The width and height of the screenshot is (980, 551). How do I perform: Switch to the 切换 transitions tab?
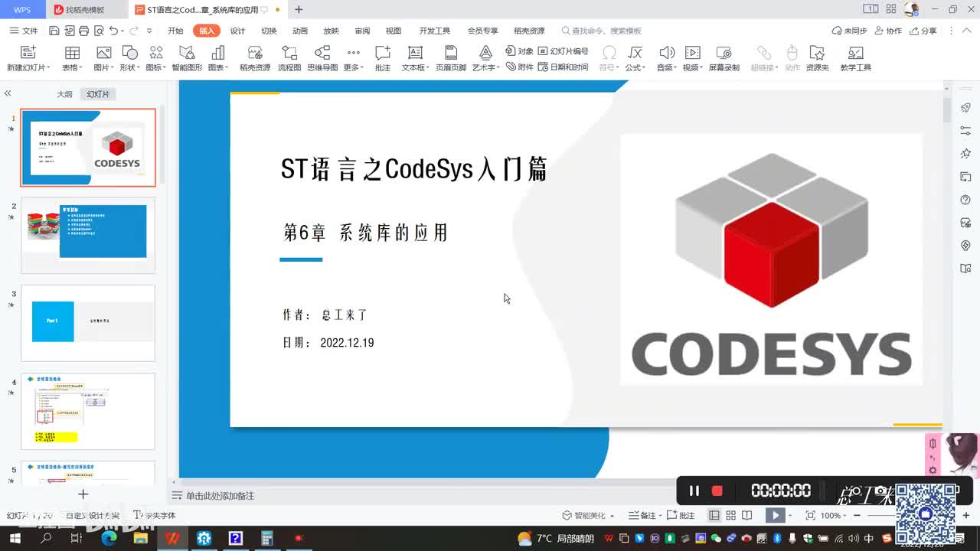(269, 31)
